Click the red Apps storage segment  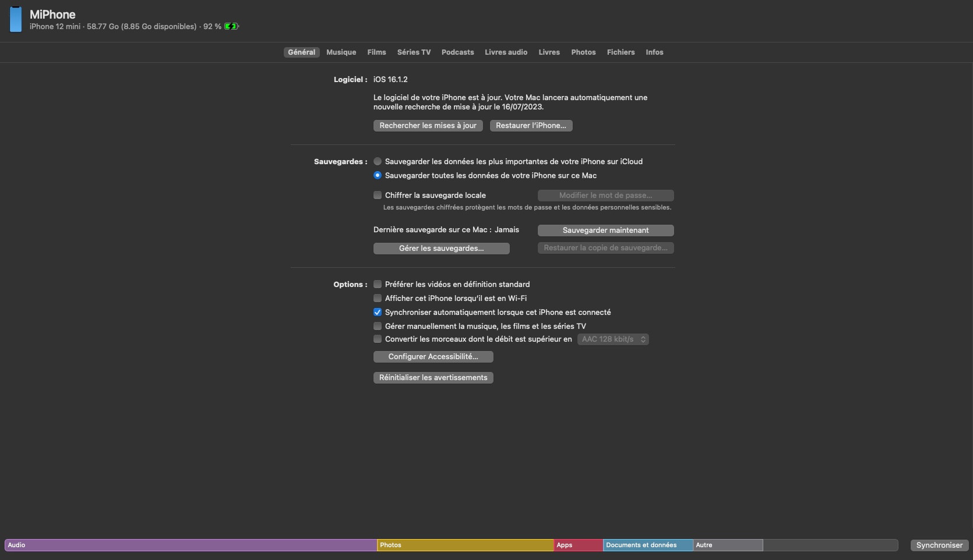[x=579, y=545]
